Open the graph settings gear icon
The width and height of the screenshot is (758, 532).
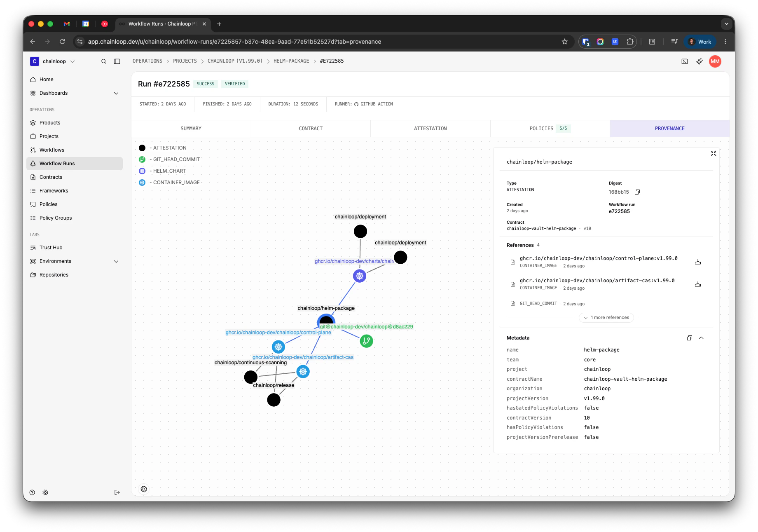[x=144, y=489]
